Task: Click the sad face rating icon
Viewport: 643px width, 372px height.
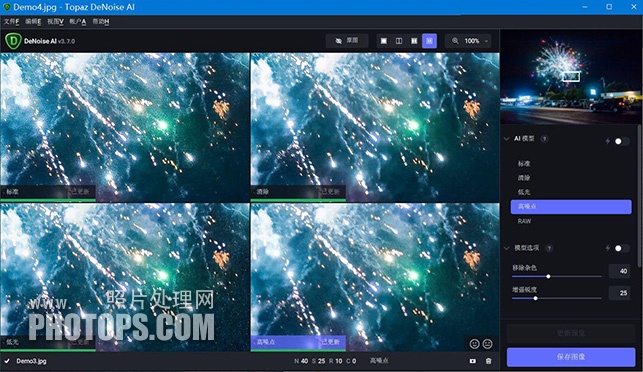Action: tap(488, 344)
